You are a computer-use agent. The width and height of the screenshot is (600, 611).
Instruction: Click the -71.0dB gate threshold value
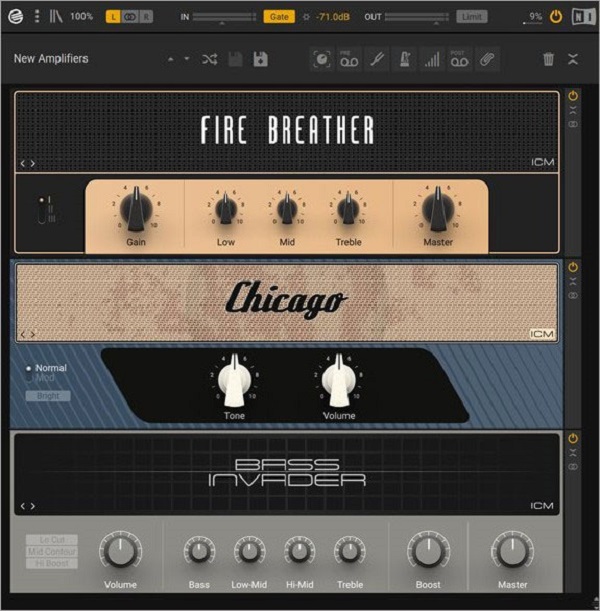[x=333, y=17]
